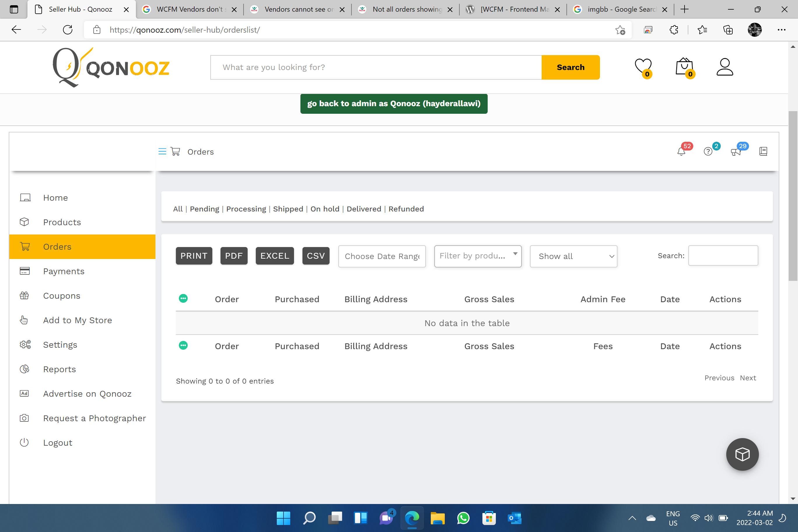The height and width of the screenshot is (532, 798).
Task: Open the user account icon
Action: pos(725,67)
